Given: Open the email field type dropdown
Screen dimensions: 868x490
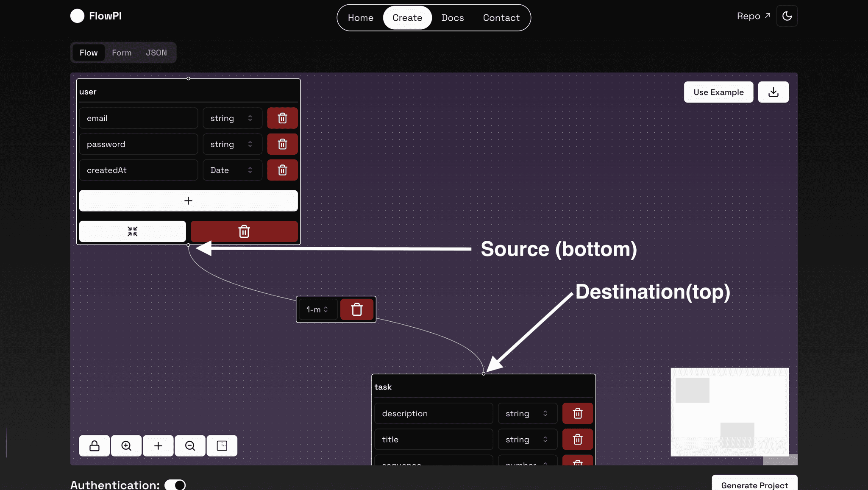Looking at the screenshot, I should click(x=232, y=118).
